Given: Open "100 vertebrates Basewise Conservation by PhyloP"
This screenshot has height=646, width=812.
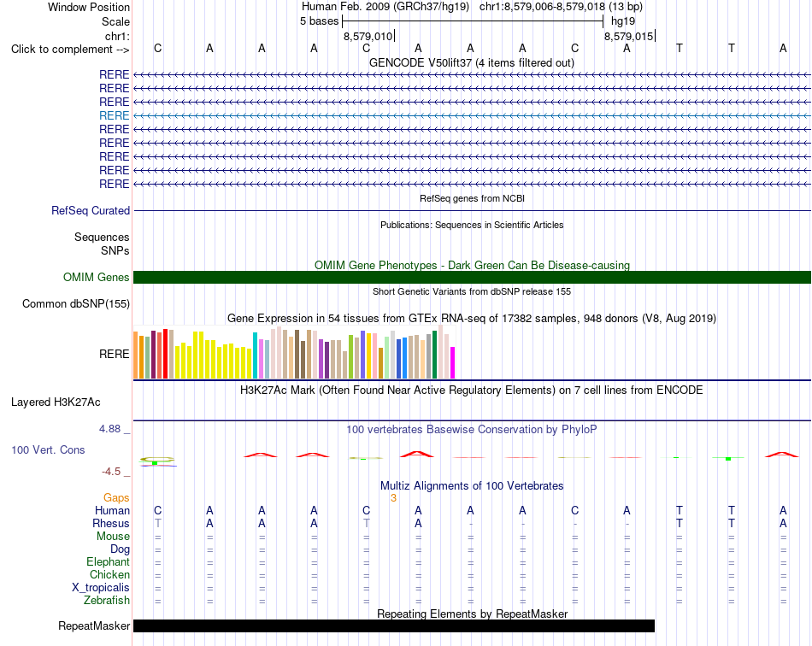Looking at the screenshot, I should [x=471, y=429].
